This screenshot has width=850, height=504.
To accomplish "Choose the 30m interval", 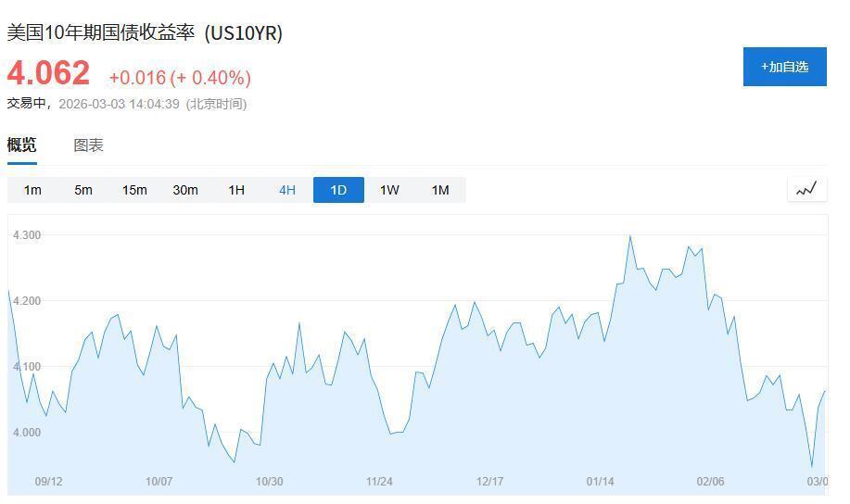I will click(x=185, y=190).
